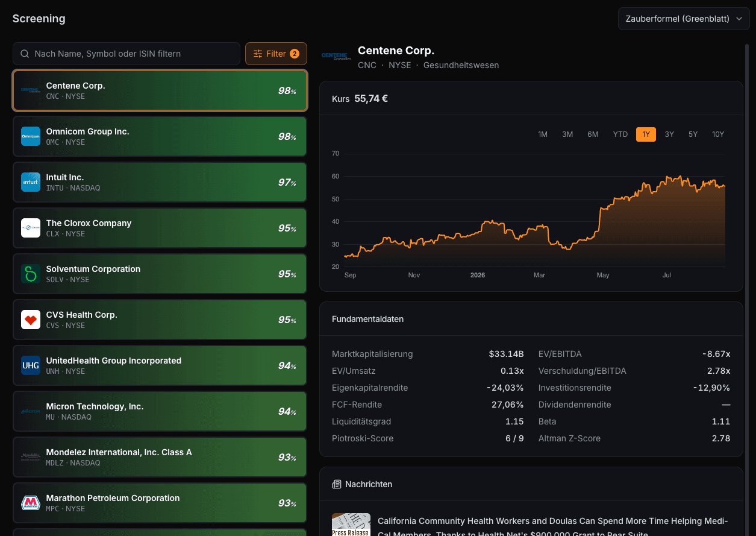The image size is (756, 536).
Task: Select the 6M chart range
Action: pos(593,134)
